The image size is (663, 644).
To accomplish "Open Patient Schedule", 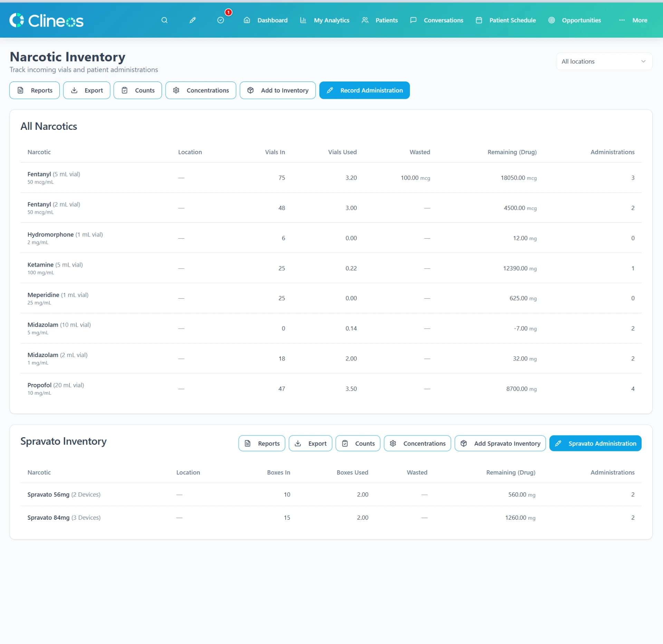I will [506, 20].
